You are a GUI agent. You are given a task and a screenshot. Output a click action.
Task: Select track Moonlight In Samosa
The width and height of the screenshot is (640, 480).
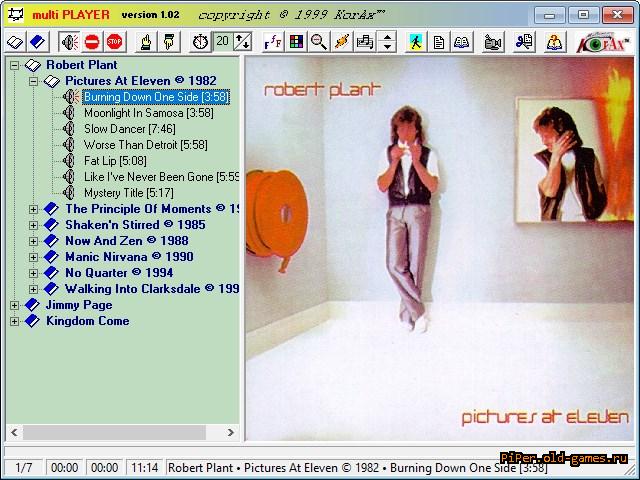click(x=149, y=113)
